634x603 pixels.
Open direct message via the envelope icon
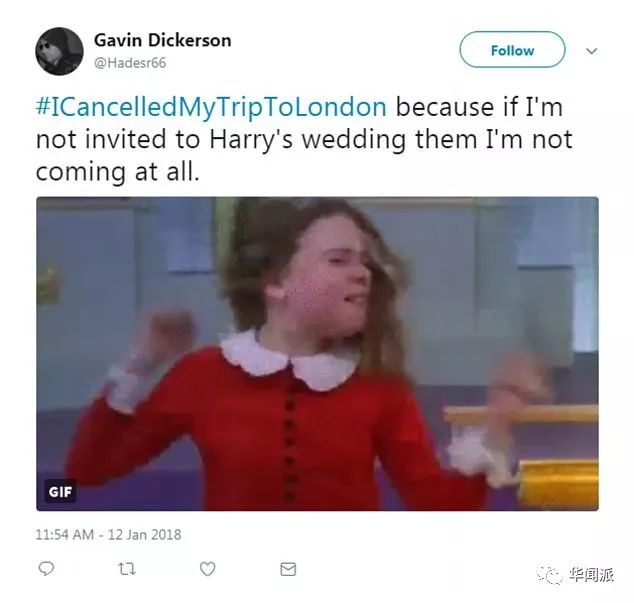(288, 569)
